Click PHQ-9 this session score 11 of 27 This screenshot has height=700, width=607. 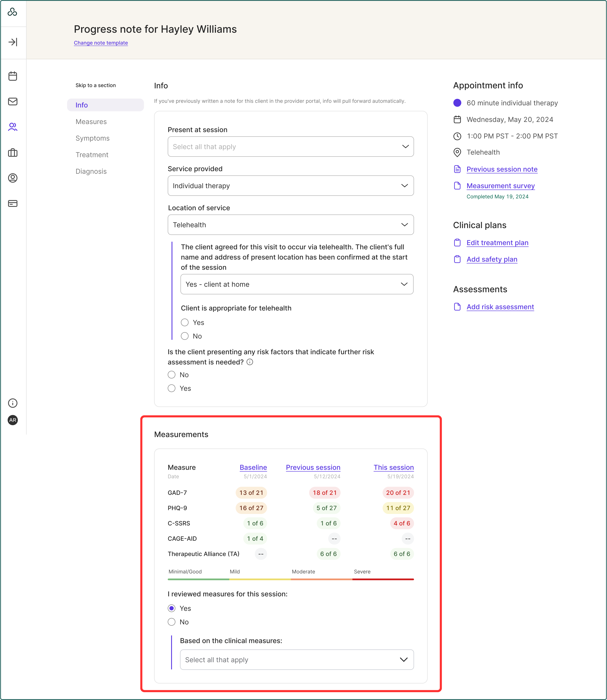click(398, 508)
